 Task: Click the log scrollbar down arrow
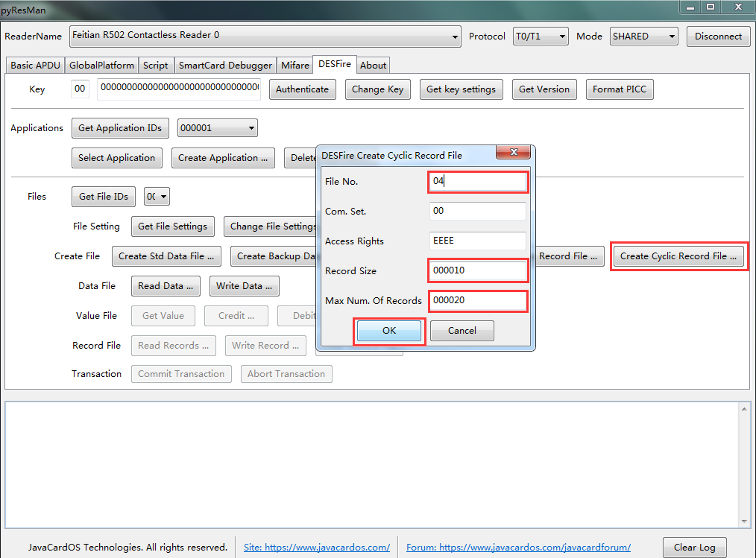coord(744,521)
